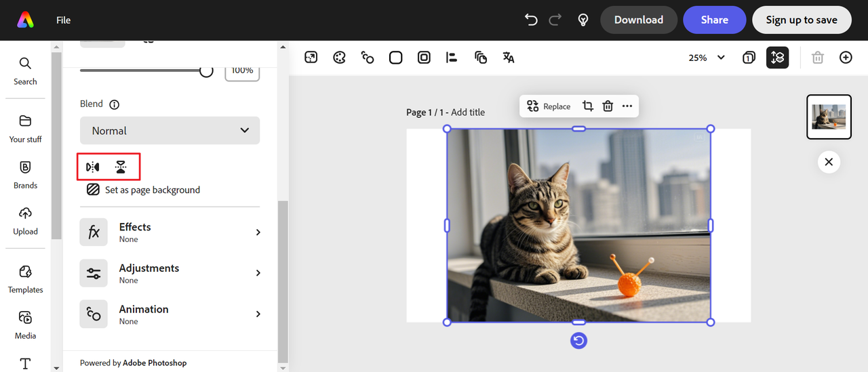Expand the Effects section
868x372 pixels.
click(170, 232)
